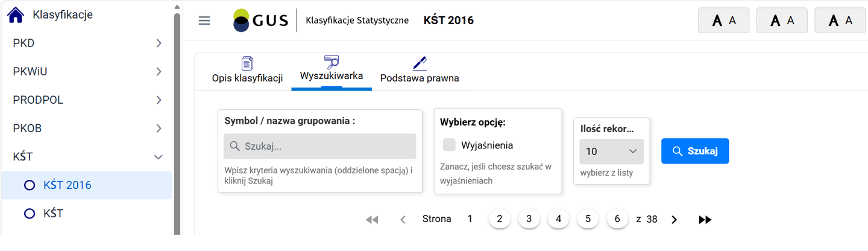Collapse the KŚT group chevron
This screenshot has height=251, width=868.
click(x=159, y=157)
